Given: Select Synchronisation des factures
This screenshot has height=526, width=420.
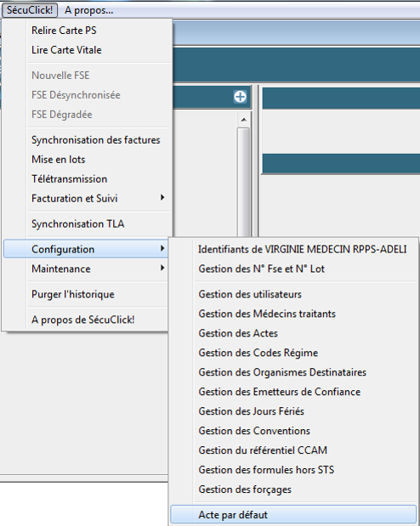Looking at the screenshot, I should [87, 140].
